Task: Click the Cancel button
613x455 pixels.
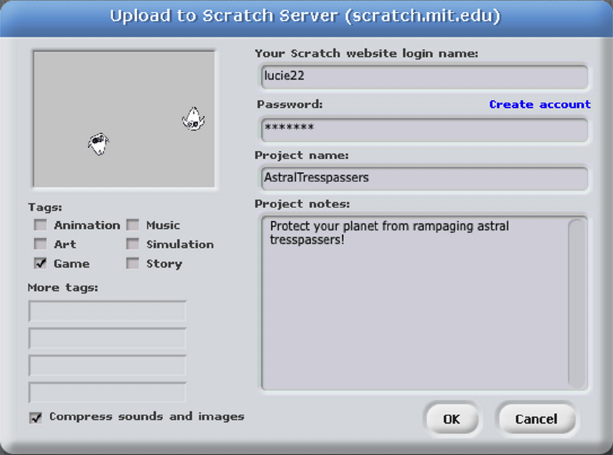Action: pos(536,419)
